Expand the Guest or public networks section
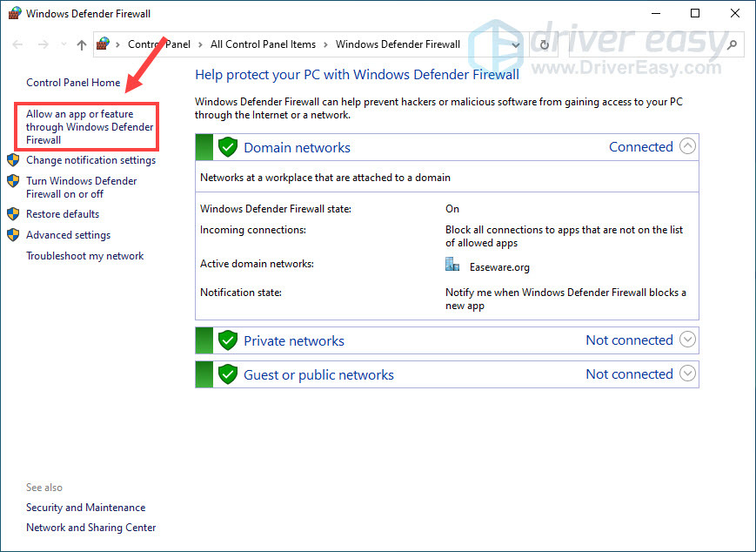This screenshot has width=756, height=552. tap(687, 373)
